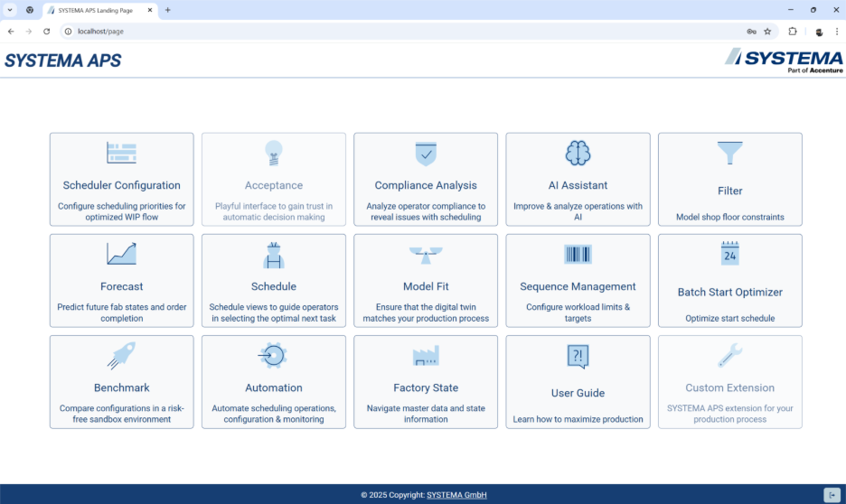846x504 pixels.
Task: Click the SYSTEMA Accenture logo
Action: [x=783, y=60]
